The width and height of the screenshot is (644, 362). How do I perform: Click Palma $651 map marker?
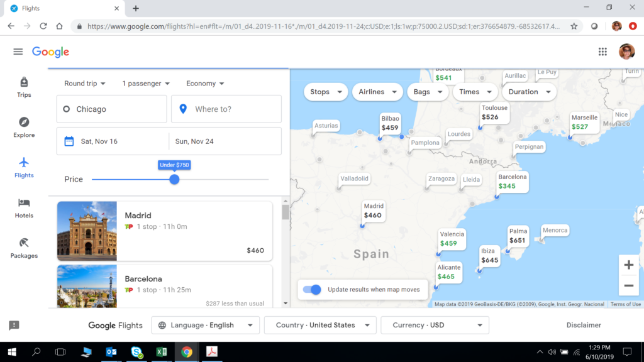(518, 236)
